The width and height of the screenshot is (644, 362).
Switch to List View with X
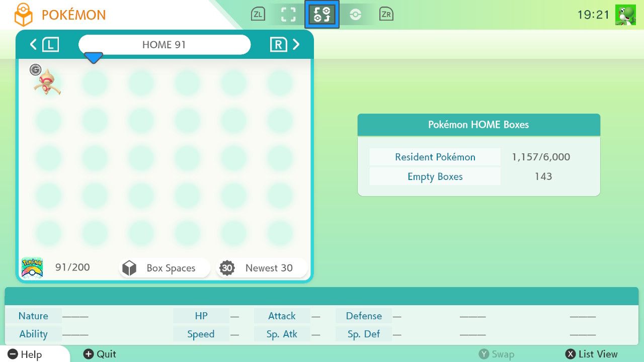(592, 354)
